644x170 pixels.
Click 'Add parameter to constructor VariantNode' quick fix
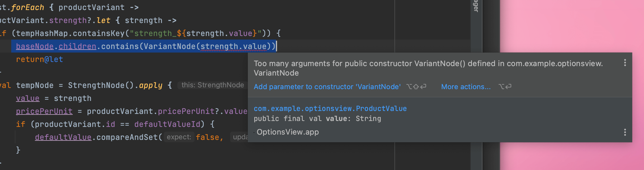point(327,87)
